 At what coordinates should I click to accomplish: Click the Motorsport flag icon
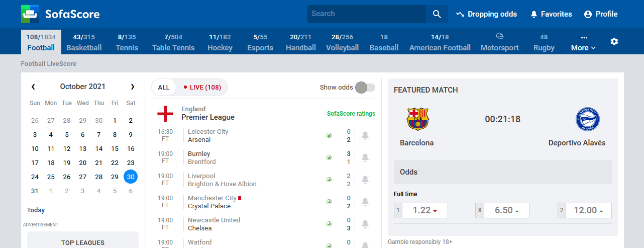point(499,36)
